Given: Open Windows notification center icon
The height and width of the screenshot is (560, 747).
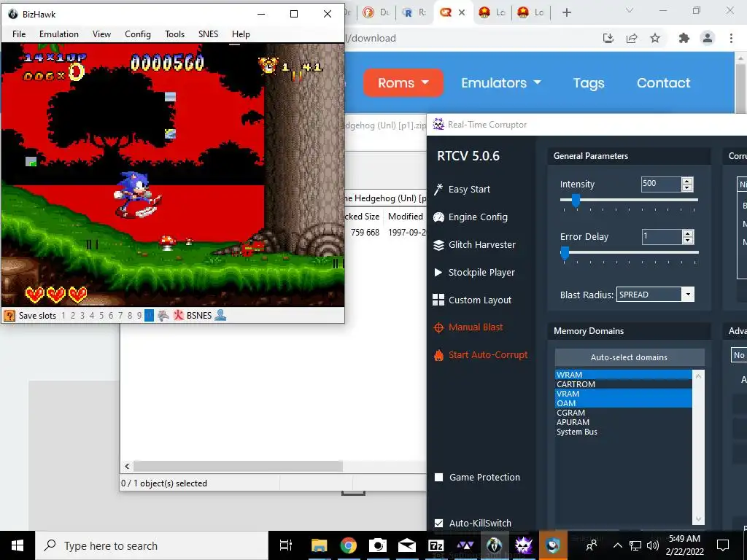Looking at the screenshot, I should 723,545.
